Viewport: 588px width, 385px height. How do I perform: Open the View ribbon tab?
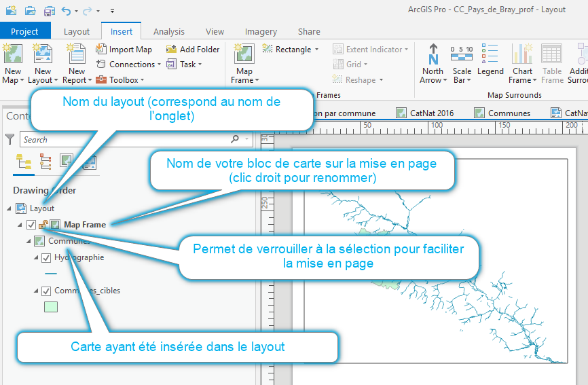pos(215,31)
